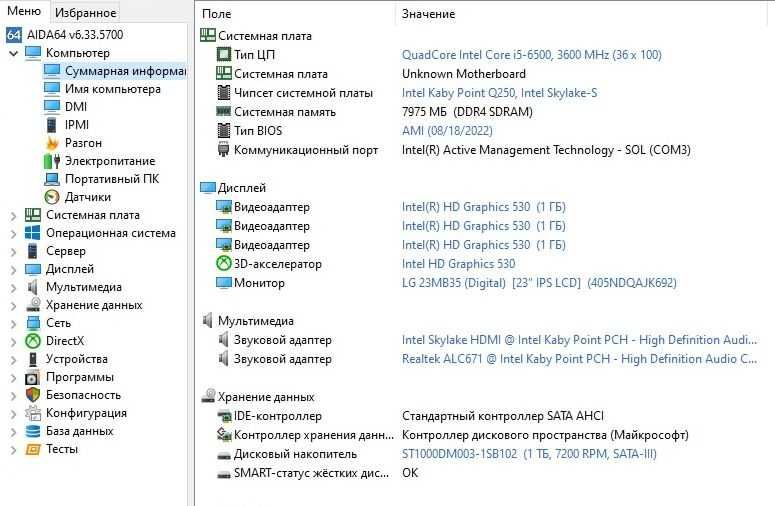Switch to the Меню tab
The image size is (775, 506).
(24, 11)
